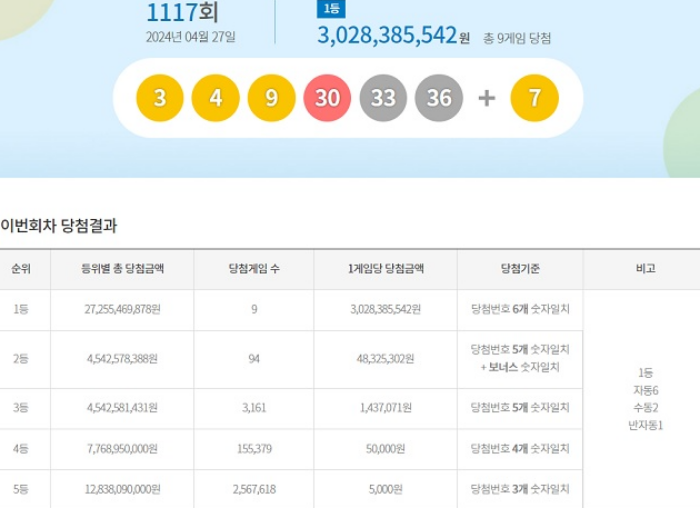Click the 2등 rank cell
The image size is (700, 508).
tap(21, 359)
